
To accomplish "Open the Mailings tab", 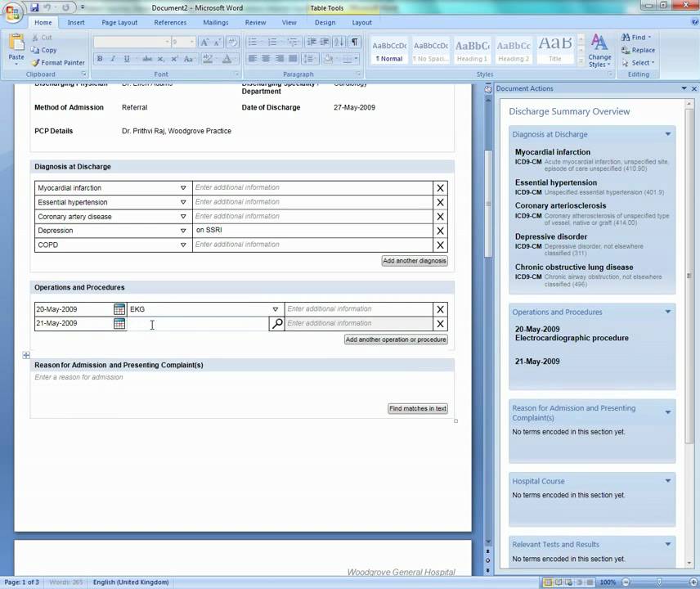I will 216,22.
